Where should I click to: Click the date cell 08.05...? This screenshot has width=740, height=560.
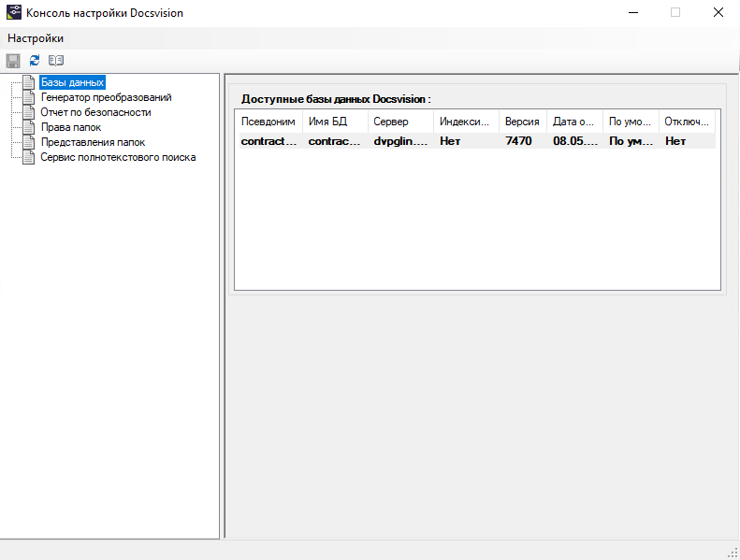point(575,141)
